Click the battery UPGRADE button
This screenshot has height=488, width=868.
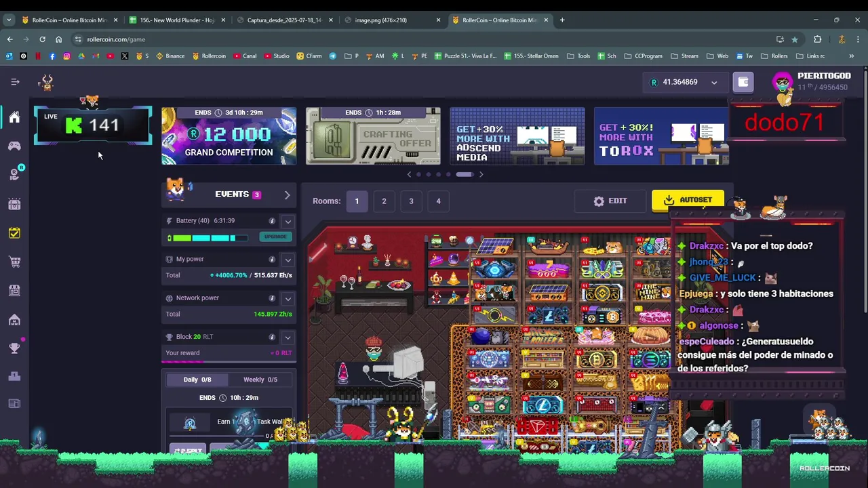coord(275,237)
